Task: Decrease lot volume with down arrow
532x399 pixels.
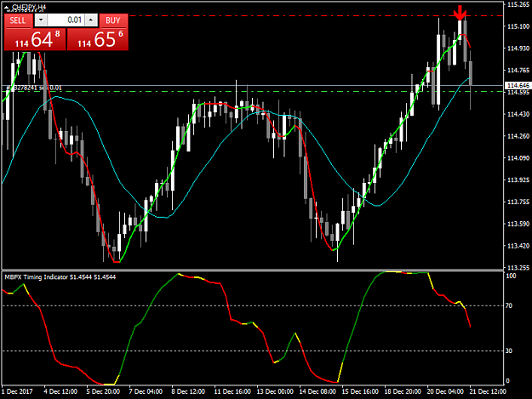Action: tap(41, 20)
